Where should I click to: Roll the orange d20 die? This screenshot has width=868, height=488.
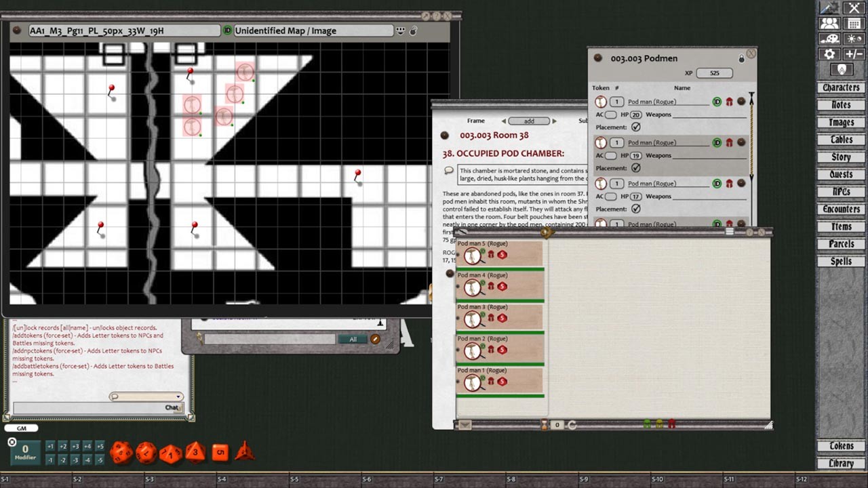pyautogui.click(x=121, y=453)
